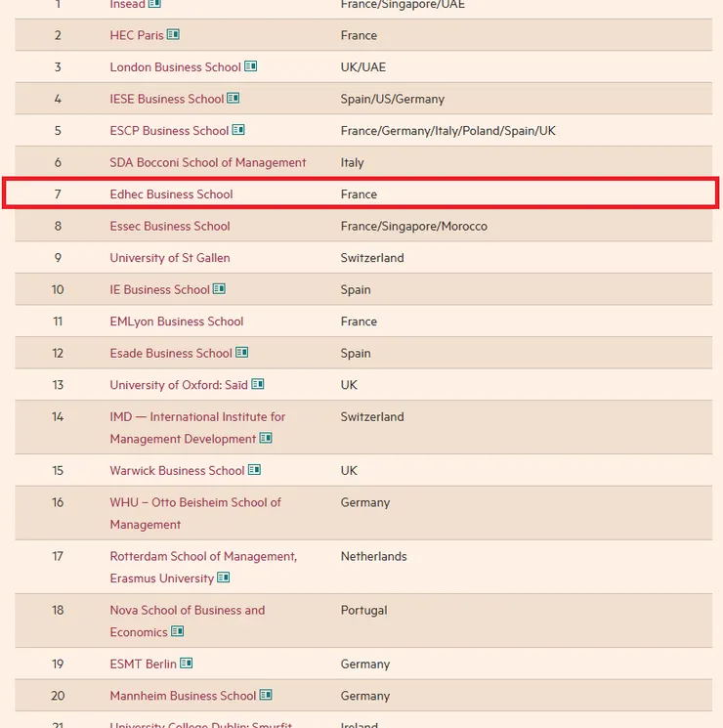Open the University of Oxford: Saïd profile icon
The width and height of the screenshot is (723, 728).
258,385
